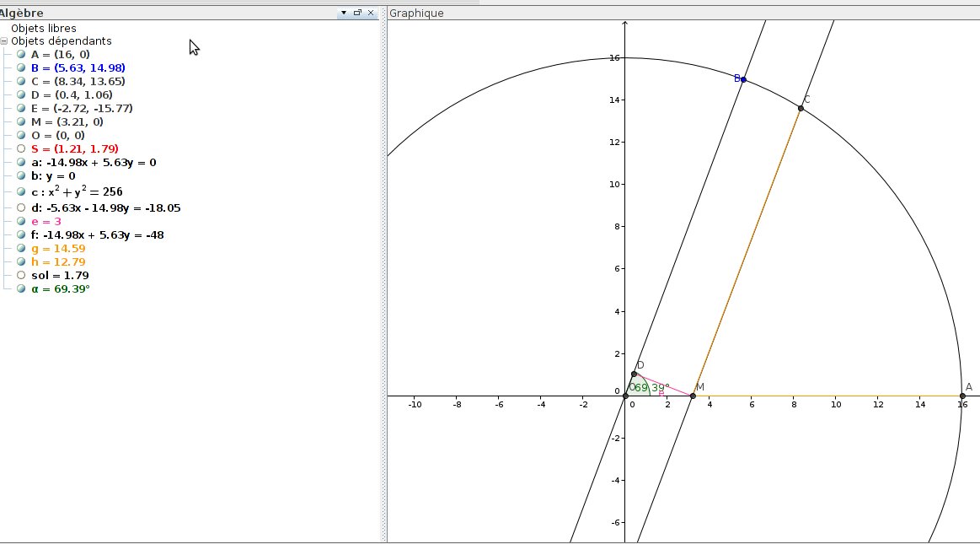Select the Objets dépendants label
The width and height of the screenshot is (980, 544).
(x=62, y=41)
